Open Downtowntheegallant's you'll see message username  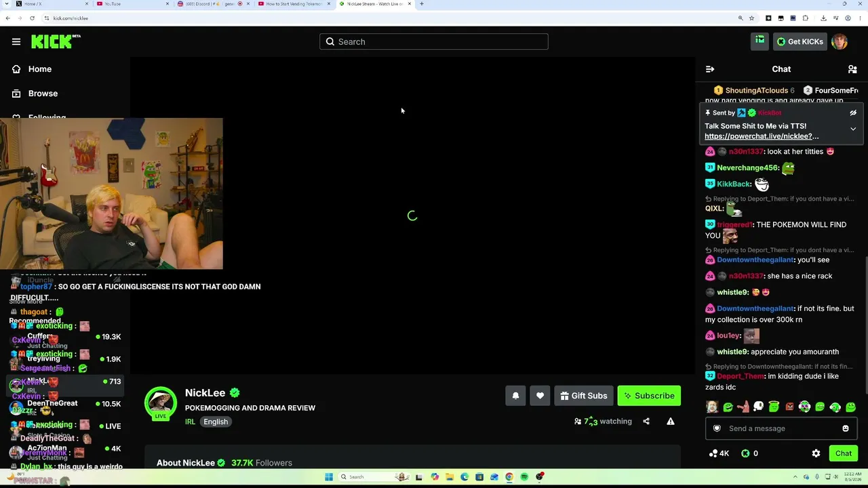pyautogui.click(x=755, y=260)
